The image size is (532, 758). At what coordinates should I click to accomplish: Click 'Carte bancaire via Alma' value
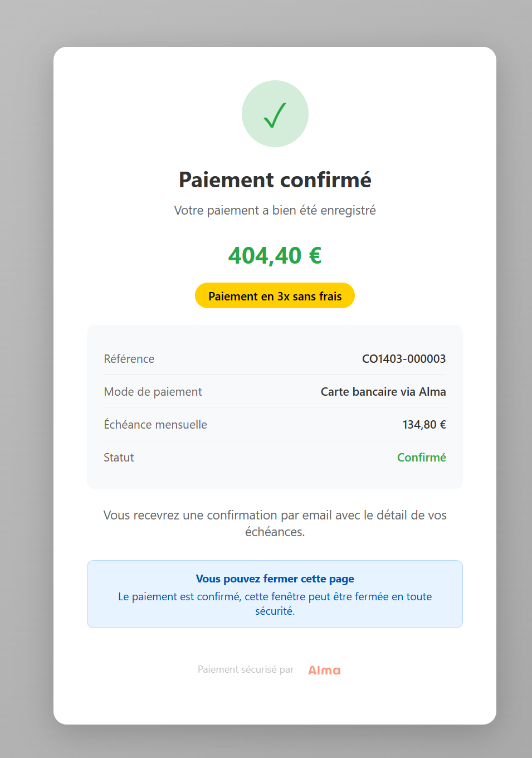383,392
